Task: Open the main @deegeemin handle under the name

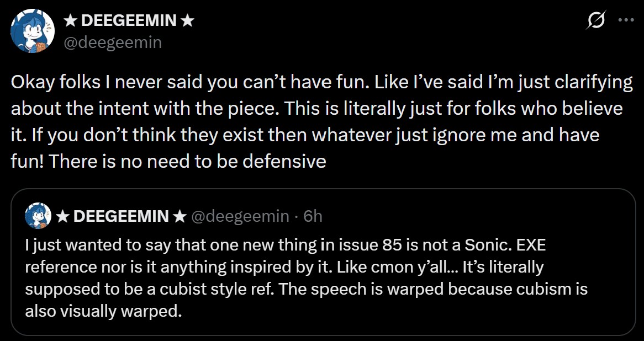Action: coord(113,42)
